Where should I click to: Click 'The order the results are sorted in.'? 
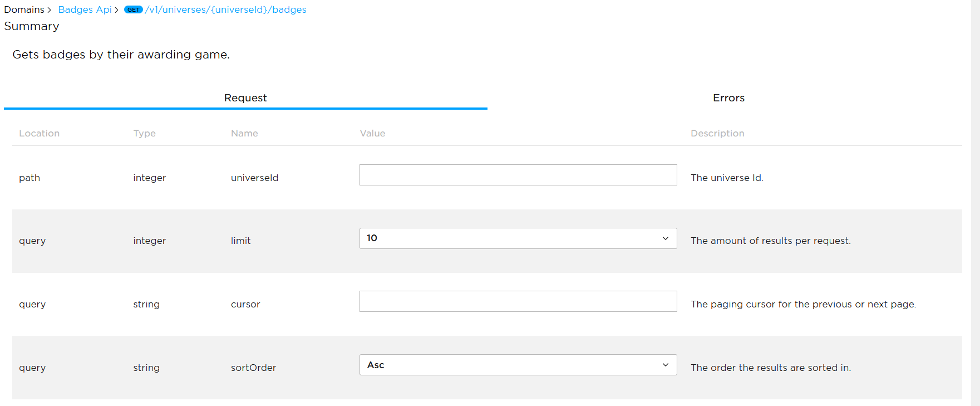771,368
